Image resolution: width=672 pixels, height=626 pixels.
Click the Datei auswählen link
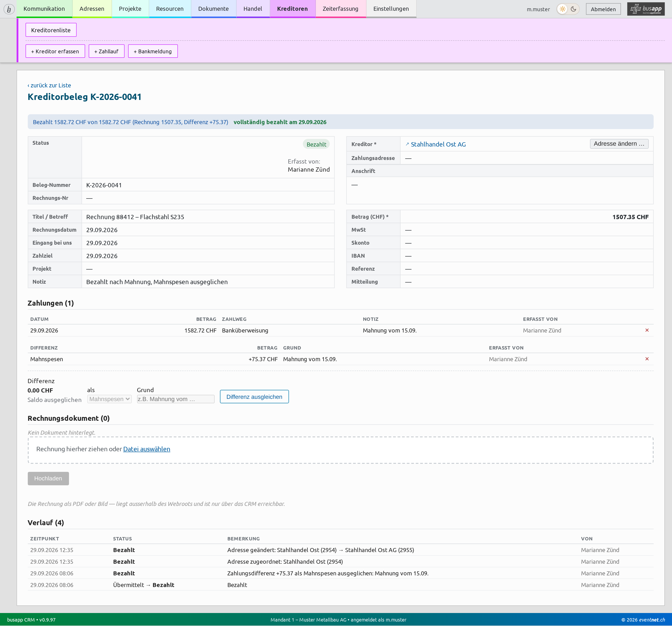pos(147,449)
